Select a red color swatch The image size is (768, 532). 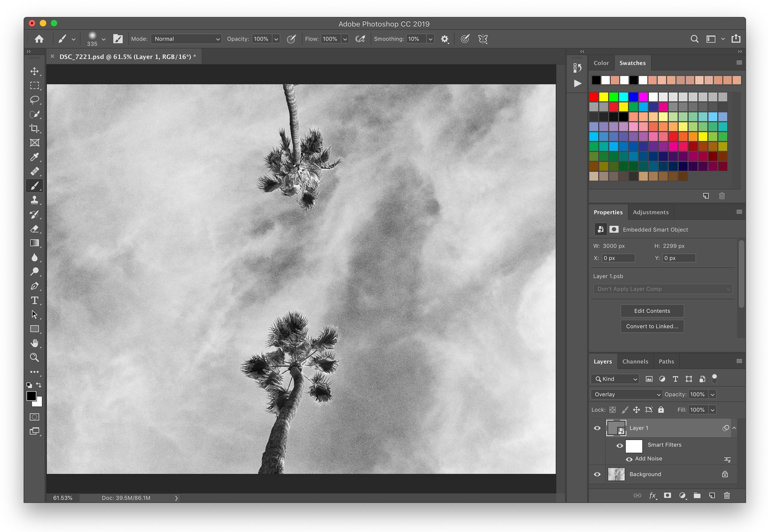coord(596,95)
